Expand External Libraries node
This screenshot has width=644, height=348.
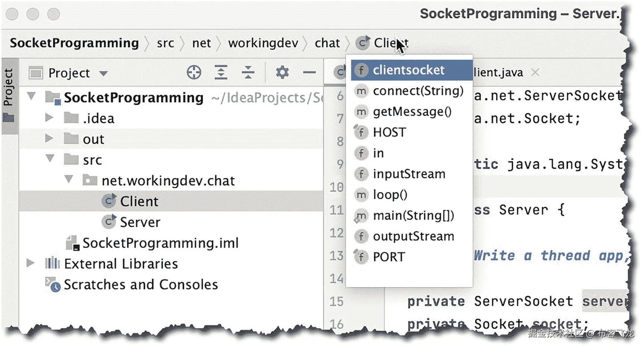(30, 263)
